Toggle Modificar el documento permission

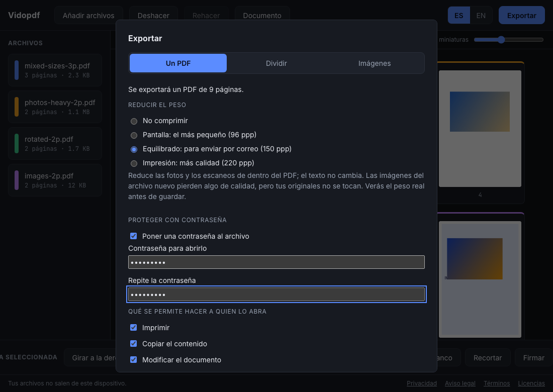[x=133, y=359]
